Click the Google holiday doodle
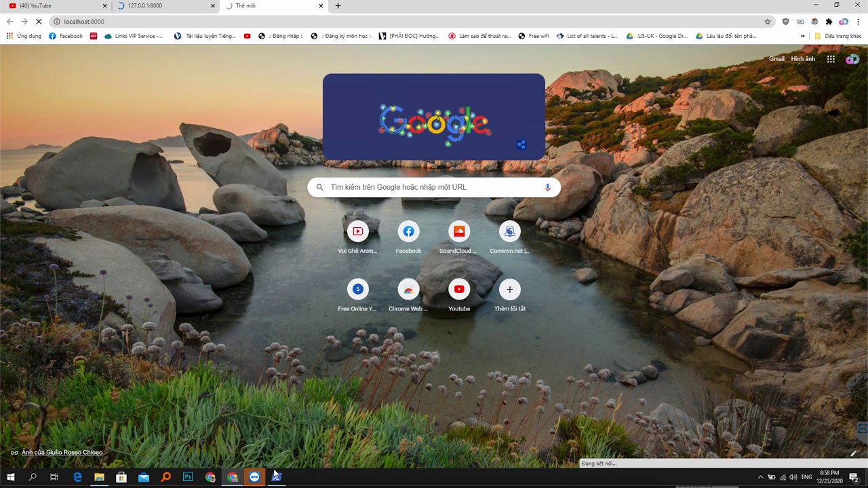The width and height of the screenshot is (868, 488). pyautogui.click(x=434, y=117)
